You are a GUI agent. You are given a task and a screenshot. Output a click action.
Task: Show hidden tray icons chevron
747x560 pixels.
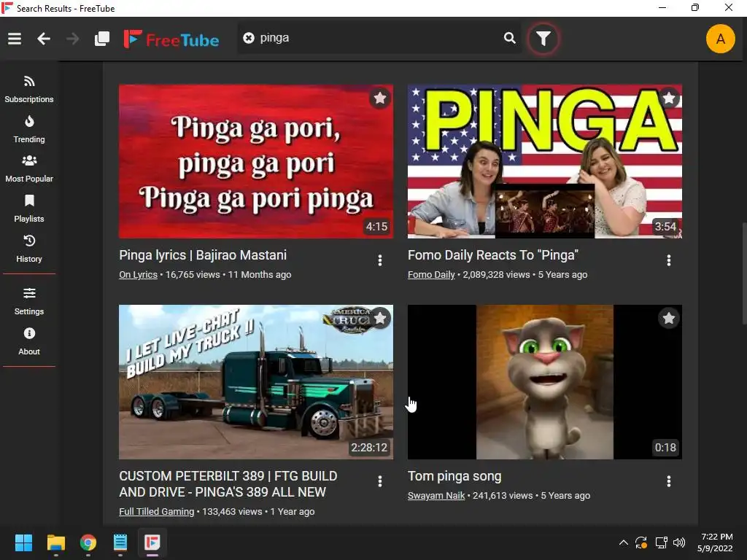tap(623, 542)
